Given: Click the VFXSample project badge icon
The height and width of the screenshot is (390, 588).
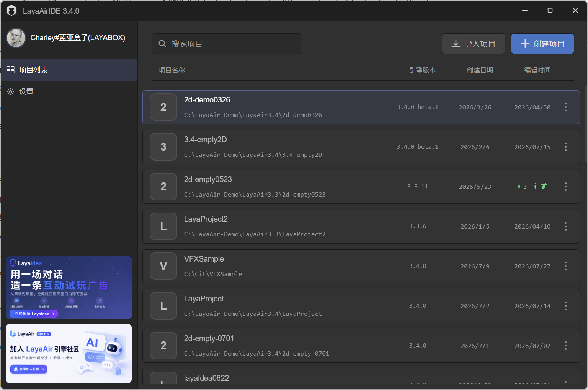Looking at the screenshot, I should click(x=163, y=266).
